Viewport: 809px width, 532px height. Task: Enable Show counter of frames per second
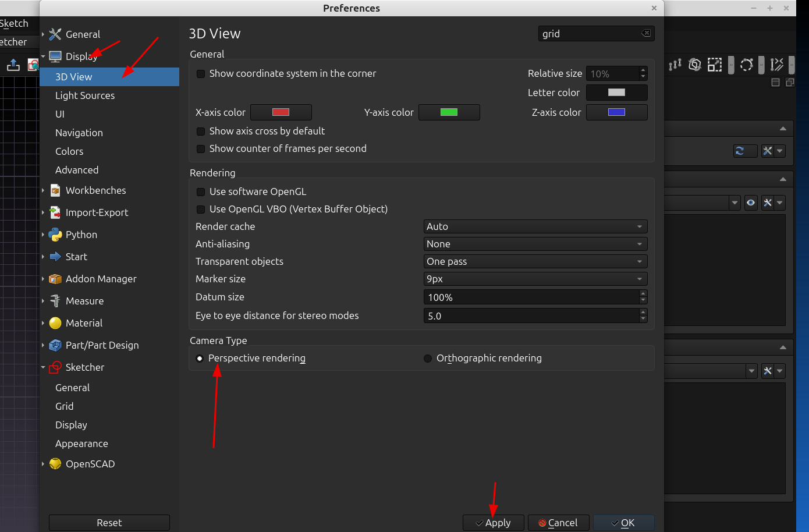(x=201, y=149)
